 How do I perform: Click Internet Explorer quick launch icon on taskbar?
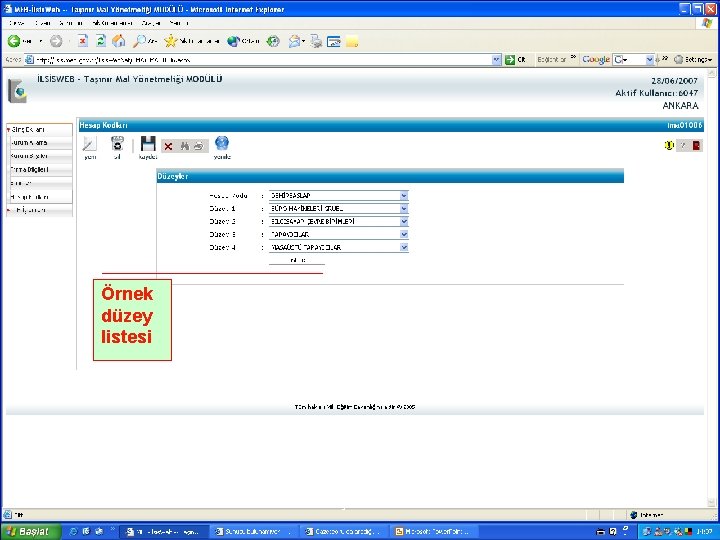tap(73, 532)
